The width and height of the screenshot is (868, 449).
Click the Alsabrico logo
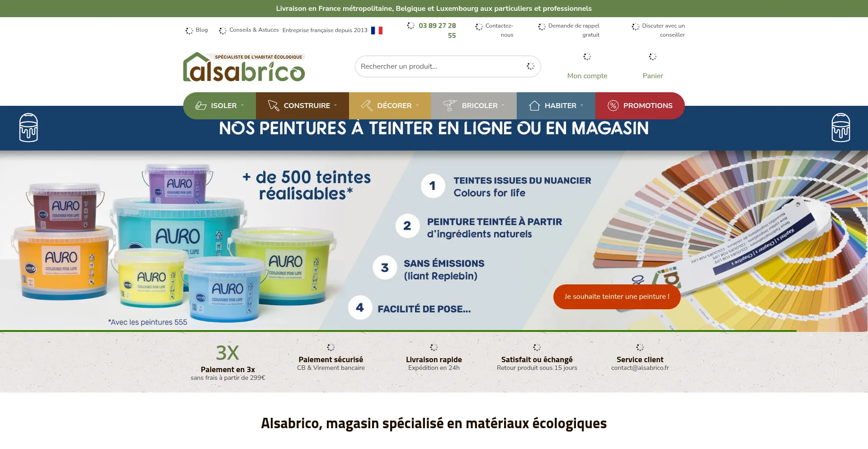click(244, 67)
